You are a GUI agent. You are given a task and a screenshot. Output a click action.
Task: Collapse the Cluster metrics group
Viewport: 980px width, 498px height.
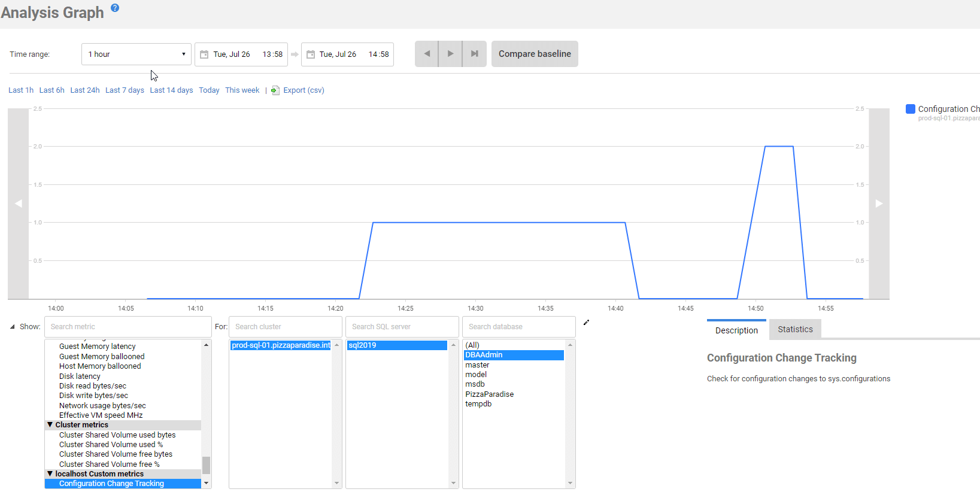coord(50,425)
